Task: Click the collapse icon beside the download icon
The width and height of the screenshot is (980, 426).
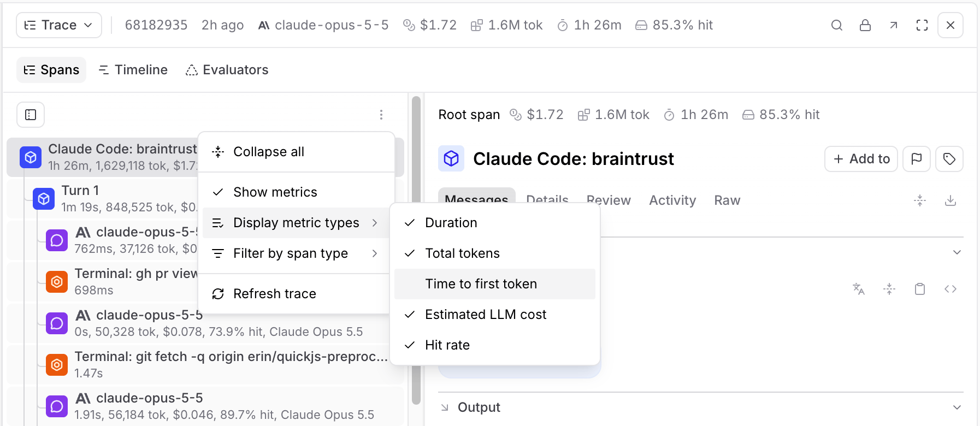Action: [920, 200]
